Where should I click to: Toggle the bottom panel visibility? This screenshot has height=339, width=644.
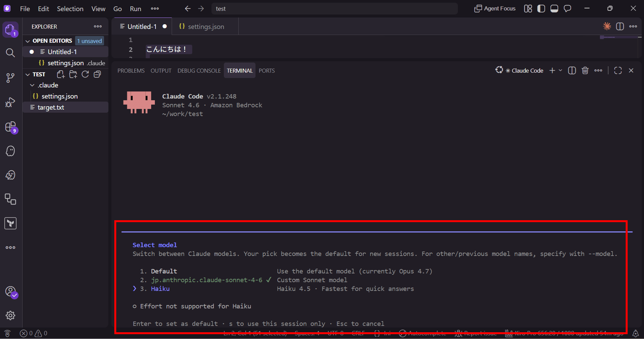554,9
